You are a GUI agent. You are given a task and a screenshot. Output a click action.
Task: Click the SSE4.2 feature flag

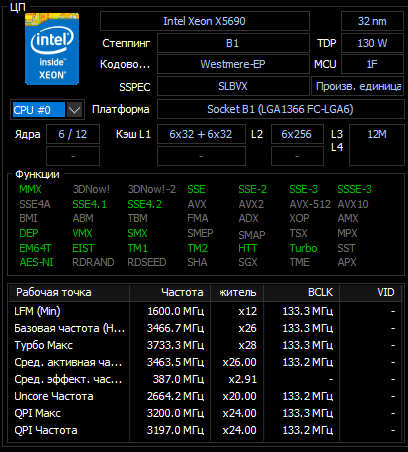[x=145, y=204]
